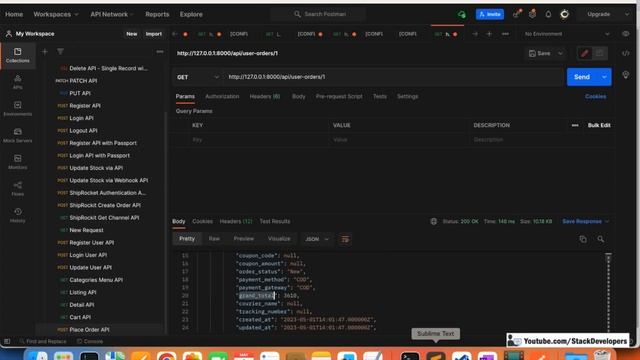The height and width of the screenshot is (360, 640).
Task: Switch to the request Headers tab
Action: tap(264, 97)
